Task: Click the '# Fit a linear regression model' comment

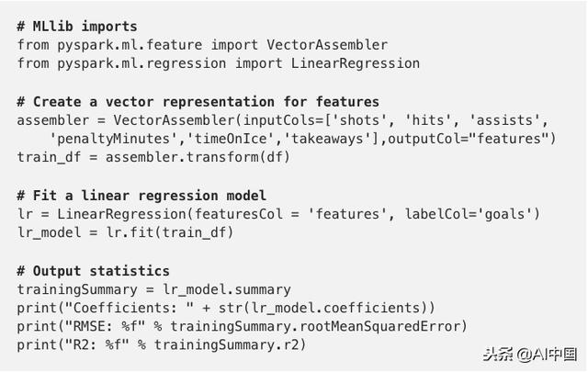Action: pos(141,195)
